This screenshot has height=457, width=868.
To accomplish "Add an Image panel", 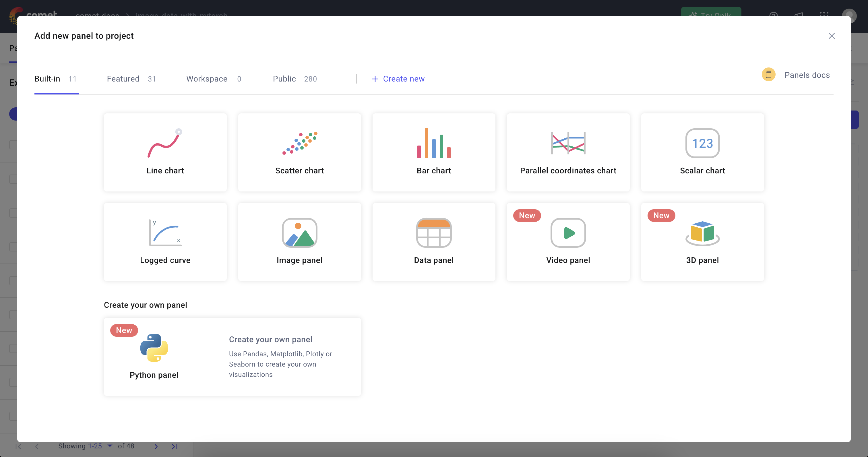I will pyautogui.click(x=299, y=242).
